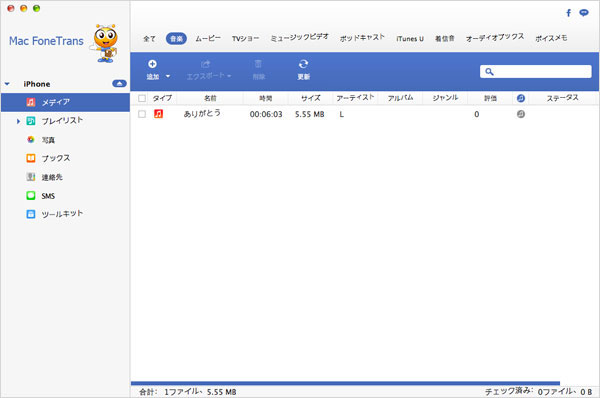Click the duration 00:06:03 cell
The image size is (600, 398).
tap(266, 114)
